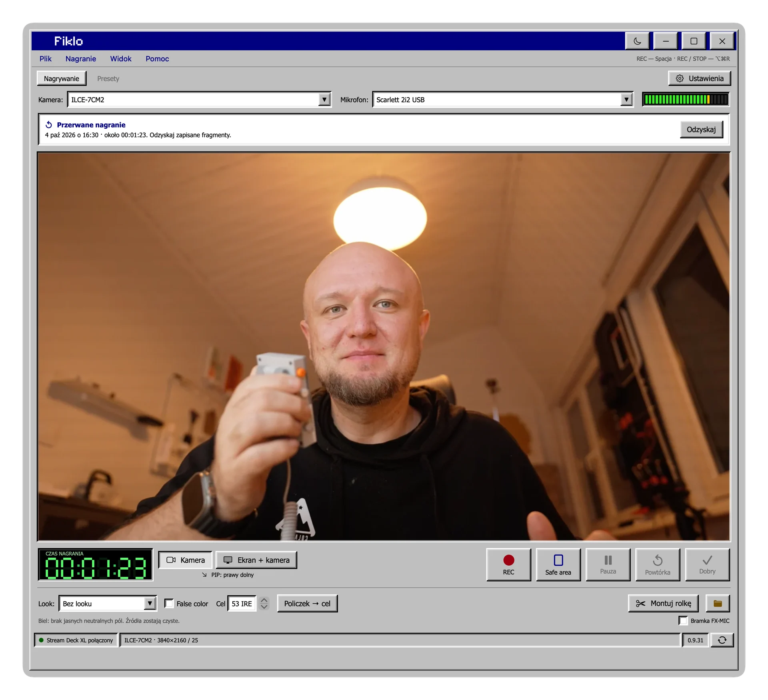Toggle dark mode moon icon
The image size is (768, 700).
[x=638, y=41]
